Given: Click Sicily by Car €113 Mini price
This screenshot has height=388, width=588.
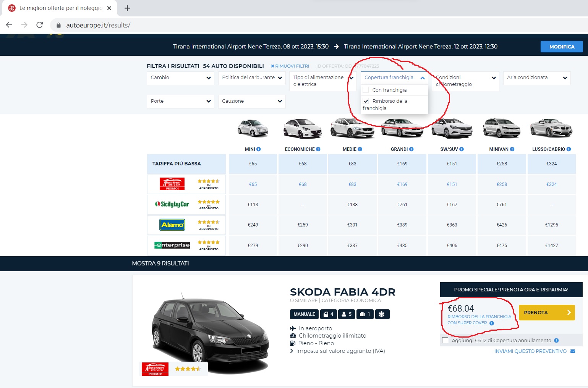Looking at the screenshot, I should 253,205.
